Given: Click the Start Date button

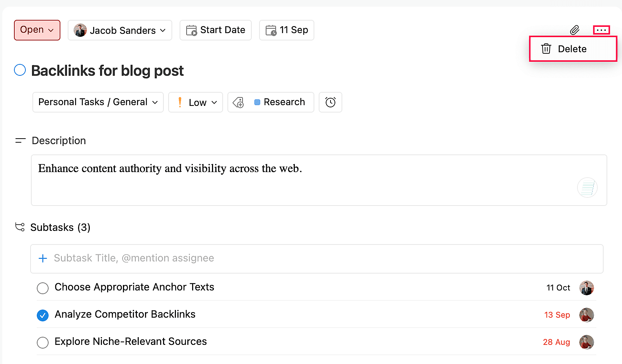Looking at the screenshot, I should pos(216,30).
